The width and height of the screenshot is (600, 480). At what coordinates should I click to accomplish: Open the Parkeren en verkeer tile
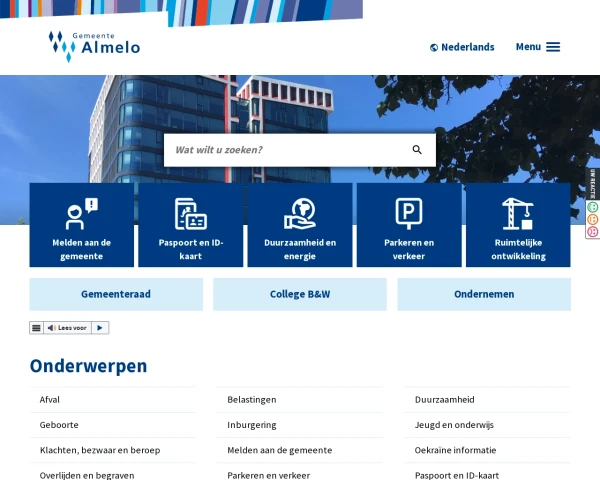(x=409, y=225)
